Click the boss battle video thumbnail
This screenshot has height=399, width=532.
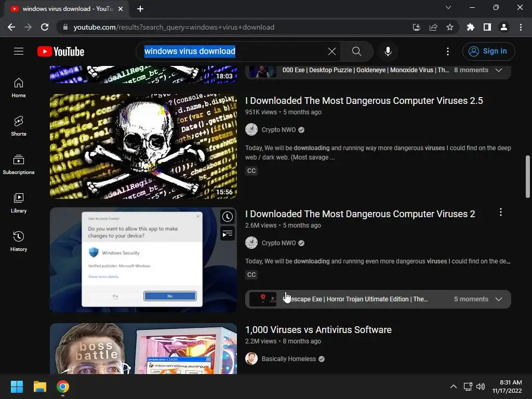143,349
